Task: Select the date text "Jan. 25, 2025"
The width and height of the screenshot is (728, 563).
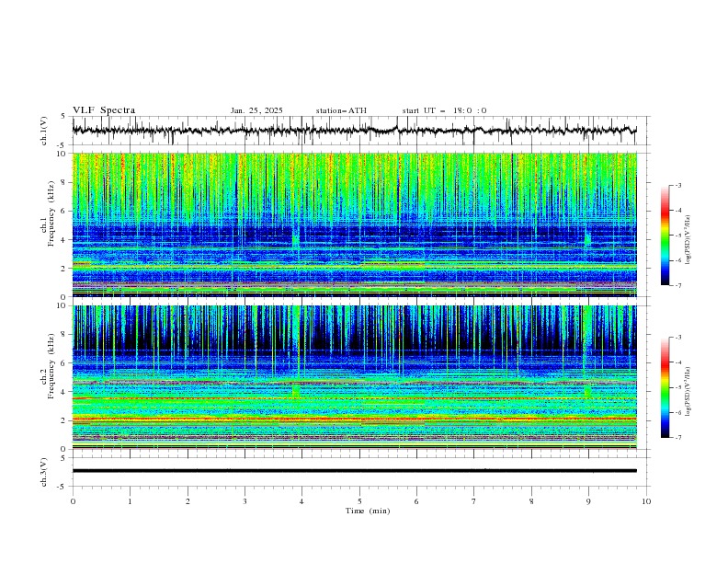Action: point(256,110)
